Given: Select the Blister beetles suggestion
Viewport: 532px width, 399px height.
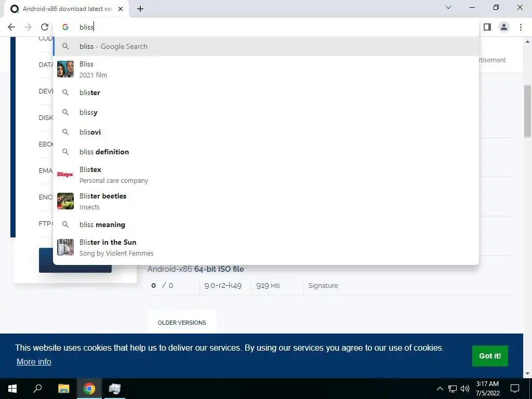Looking at the screenshot, I should click(x=266, y=201).
